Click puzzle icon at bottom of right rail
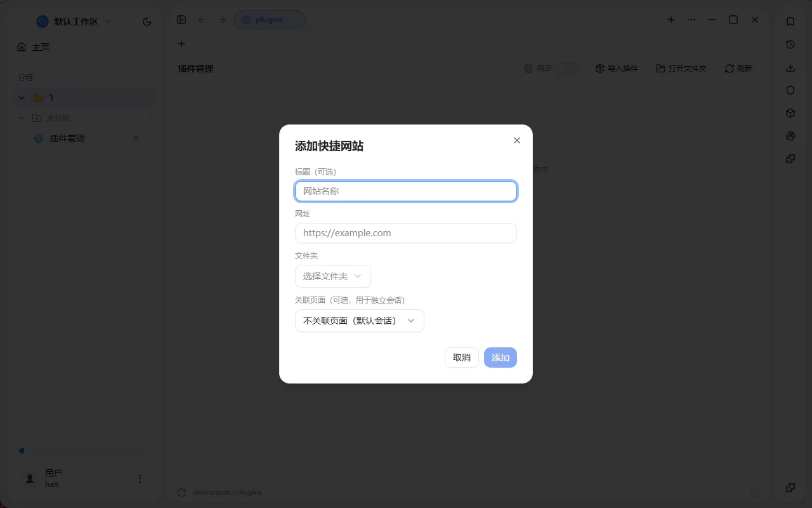 (x=790, y=488)
